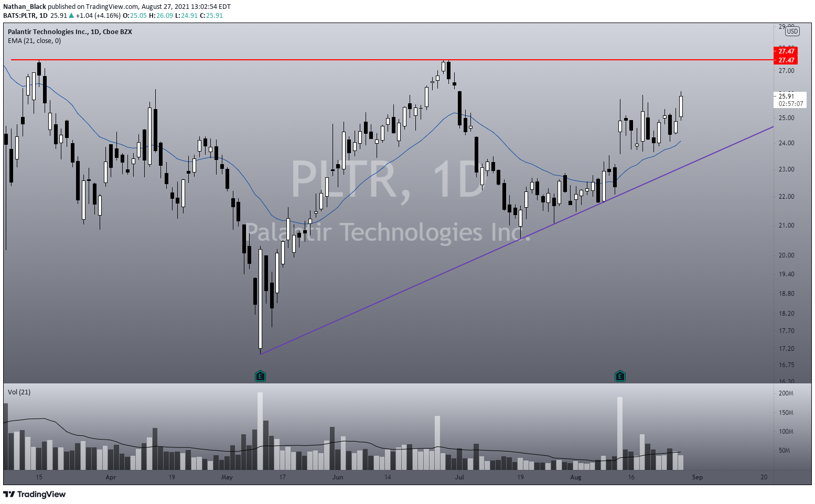The height and width of the screenshot is (504, 815).
Task: Click the green up-triangle change indicator
Action: 71,15
